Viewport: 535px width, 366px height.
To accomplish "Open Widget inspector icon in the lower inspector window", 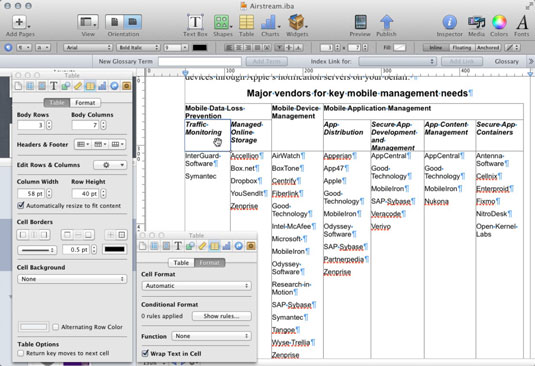I will click(x=251, y=246).
